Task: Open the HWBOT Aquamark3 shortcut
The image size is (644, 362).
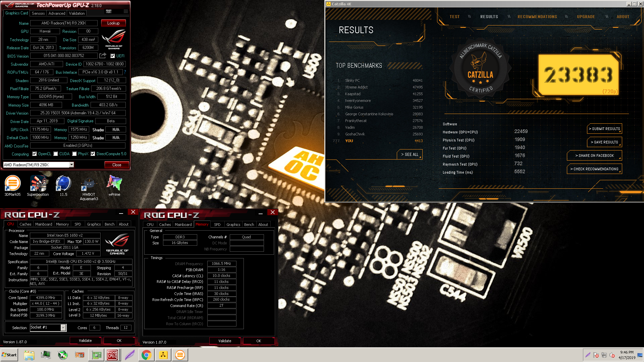Action: (89, 188)
